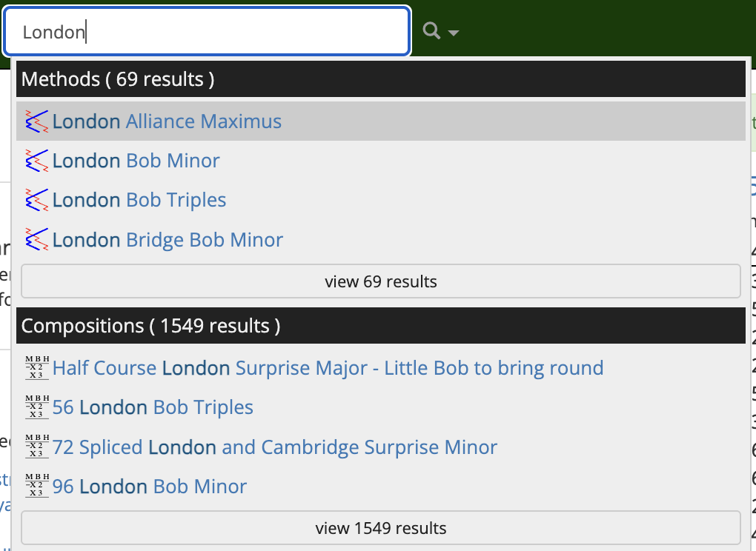Select London Bridge Bob Minor from suggestions
The height and width of the screenshot is (551, 756).
click(x=167, y=239)
